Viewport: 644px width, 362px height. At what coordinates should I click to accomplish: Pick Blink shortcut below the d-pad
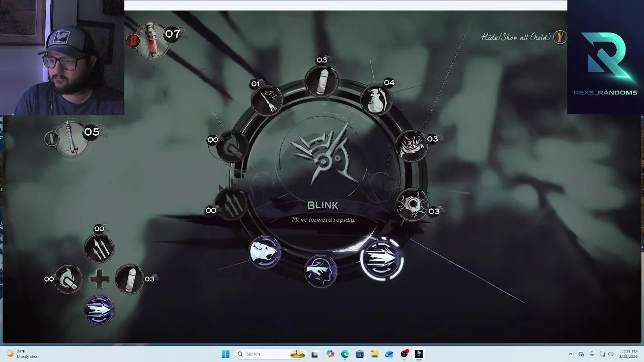[99, 310]
